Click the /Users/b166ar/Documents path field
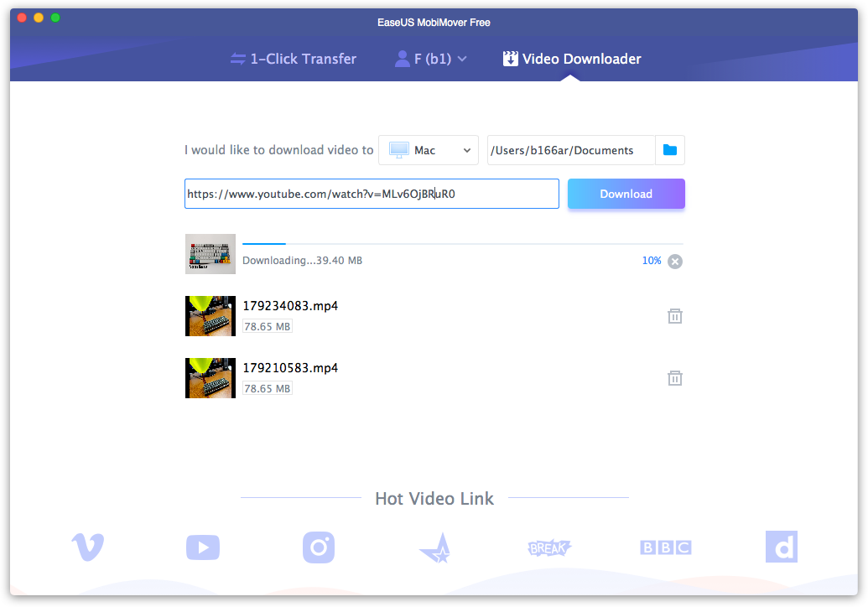The height and width of the screenshot is (607, 868). point(571,150)
